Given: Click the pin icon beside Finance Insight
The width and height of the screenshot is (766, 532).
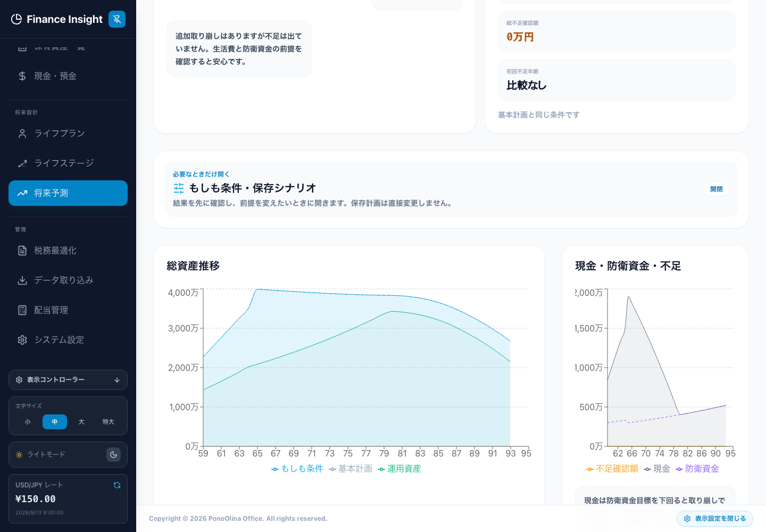Looking at the screenshot, I should (x=117, y=19).
